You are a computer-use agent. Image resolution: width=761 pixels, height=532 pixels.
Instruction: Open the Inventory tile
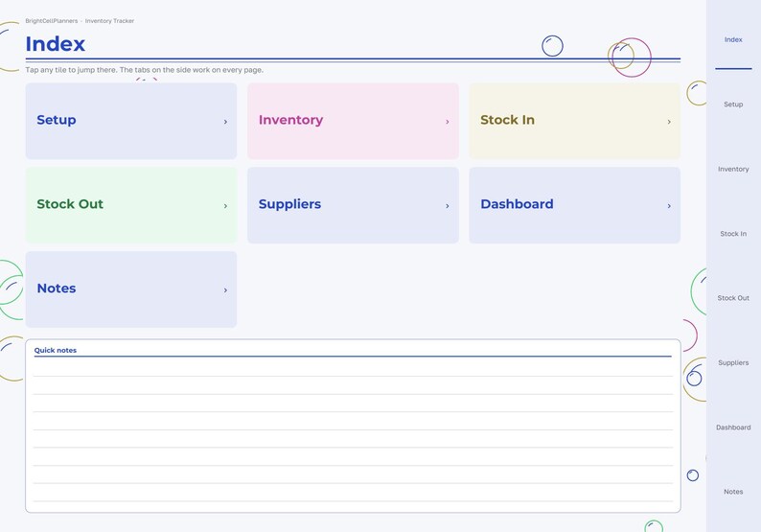click(353, 121)
